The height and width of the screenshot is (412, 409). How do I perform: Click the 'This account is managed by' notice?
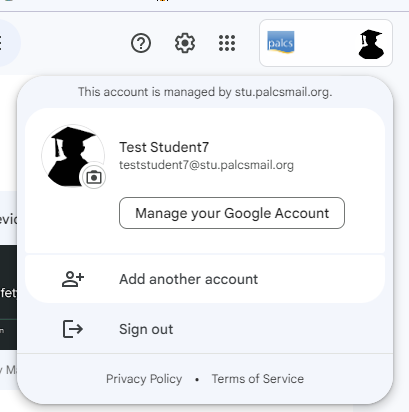(205, 92)
